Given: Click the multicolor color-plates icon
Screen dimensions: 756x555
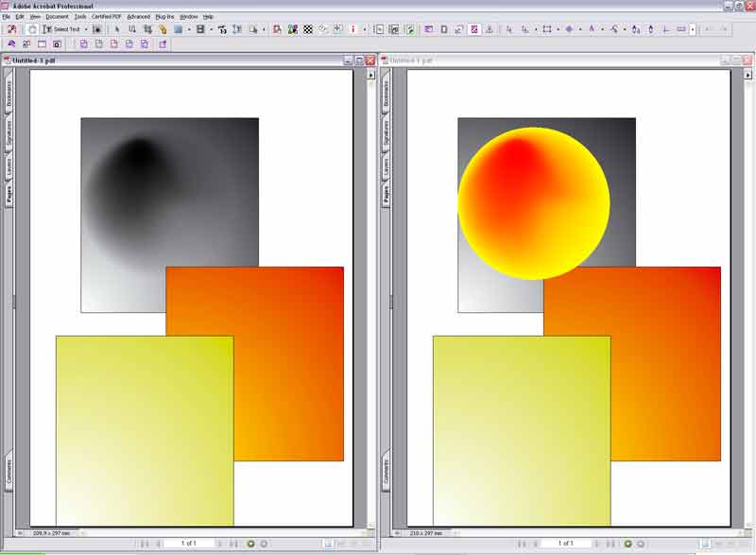Looking at the screenshot, I should pyautogui.click(x=293, y=29).
